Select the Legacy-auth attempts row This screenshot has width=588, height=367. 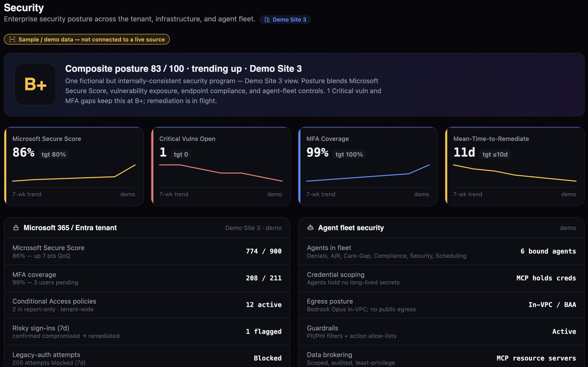(147, 356)
